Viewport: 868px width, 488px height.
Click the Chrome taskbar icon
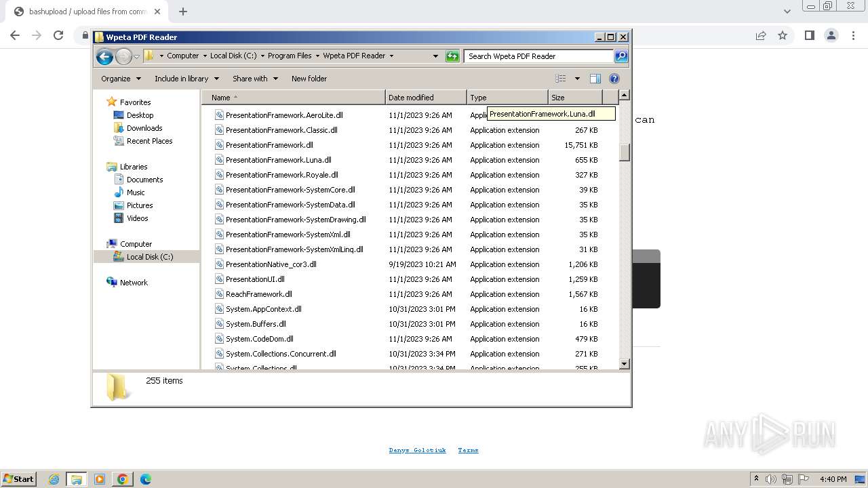pos(123,479)
